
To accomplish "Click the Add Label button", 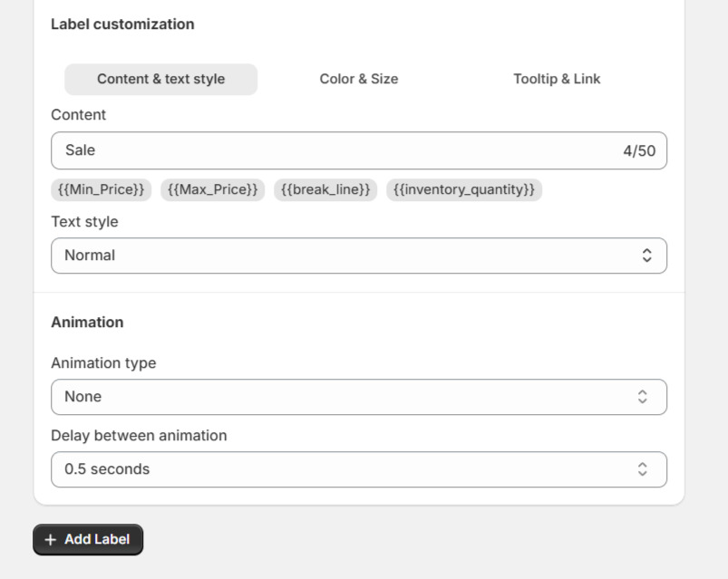I will point(88,539).
